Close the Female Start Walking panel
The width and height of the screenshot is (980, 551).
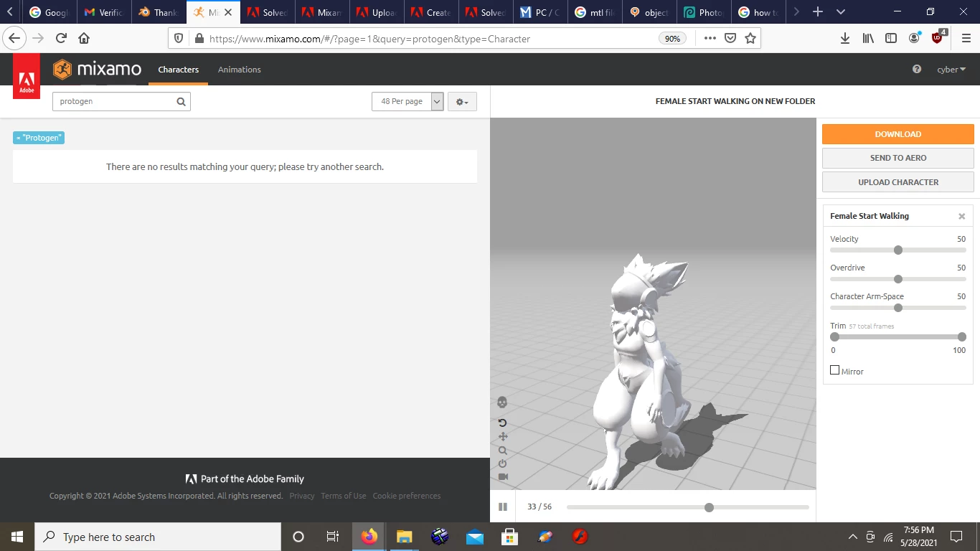[x=961, y=216]
